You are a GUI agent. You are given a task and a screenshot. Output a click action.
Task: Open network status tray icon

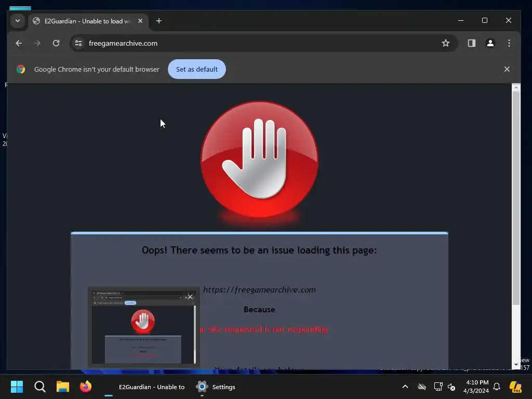438,387
